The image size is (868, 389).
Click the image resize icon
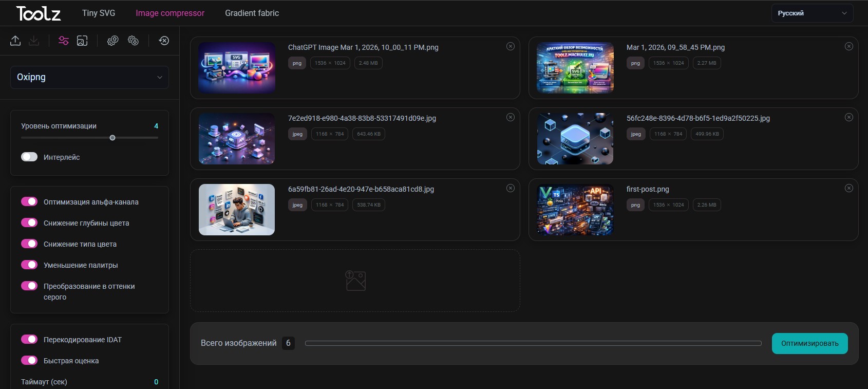tap(82, 41)
